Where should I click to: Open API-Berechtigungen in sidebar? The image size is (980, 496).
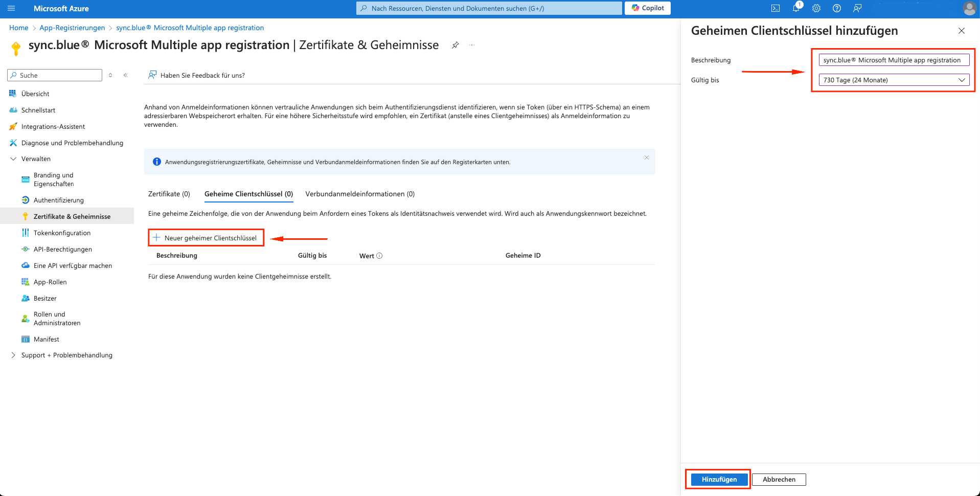62,249
